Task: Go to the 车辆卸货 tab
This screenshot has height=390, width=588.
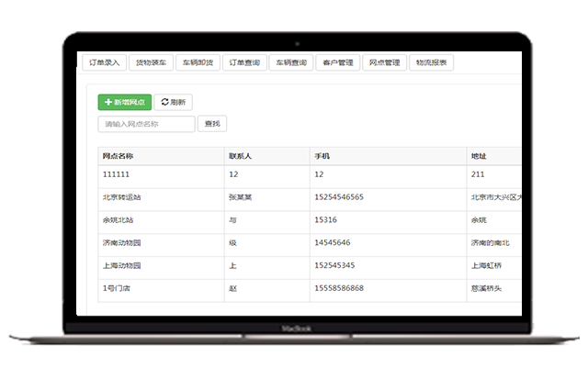Action: (197, 63)
